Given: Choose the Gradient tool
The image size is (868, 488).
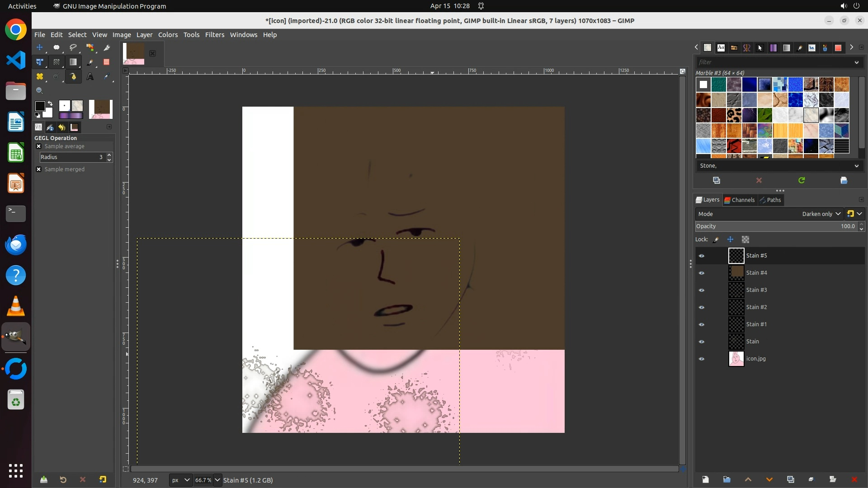Looking at the screenshot, I should (x=73, y=62).
